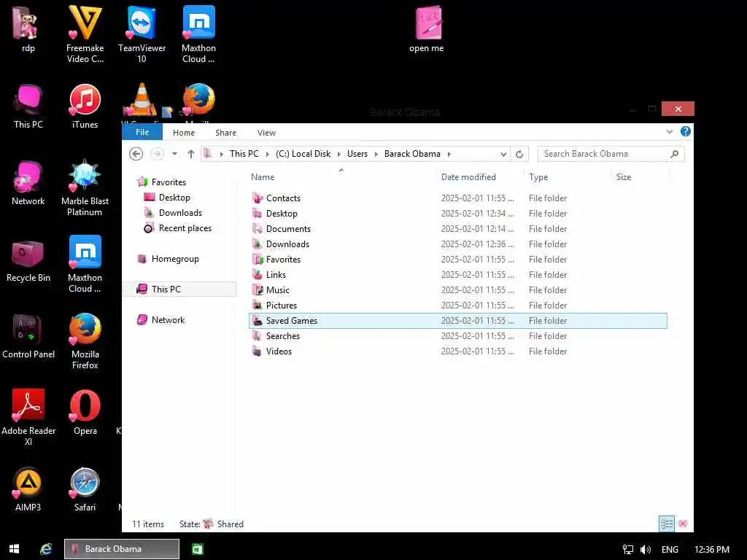Expand breadcrumb arrow after This PC
Screen dimensions: 747x560
(267, 154)
